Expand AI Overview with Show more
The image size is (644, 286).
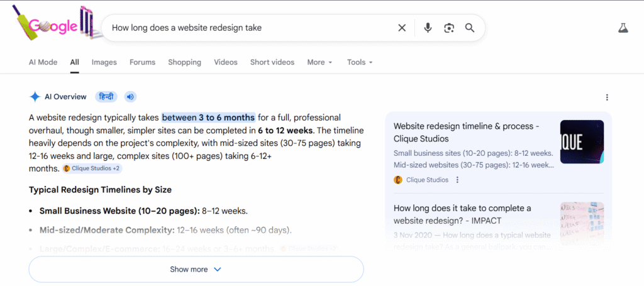click(x=196, y=270)
